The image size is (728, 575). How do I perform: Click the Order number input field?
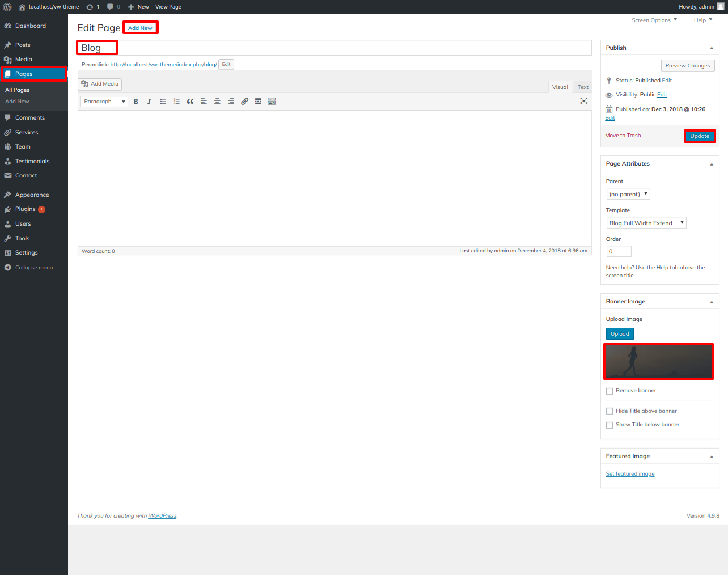tap(619, 251)
